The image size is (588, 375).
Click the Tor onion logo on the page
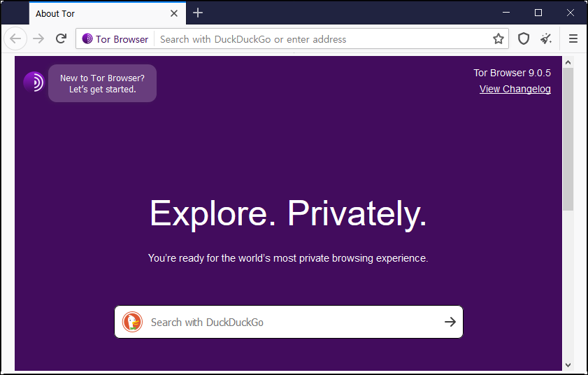tap(34, 83)
